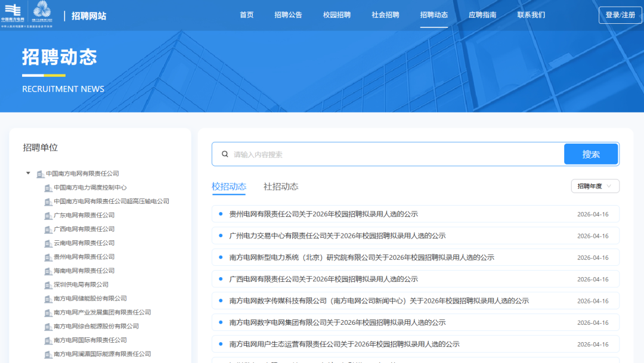Click the 请输入内容搜索 input field
Viewport: 644px width, 363px height.
(x=397, y=154)
